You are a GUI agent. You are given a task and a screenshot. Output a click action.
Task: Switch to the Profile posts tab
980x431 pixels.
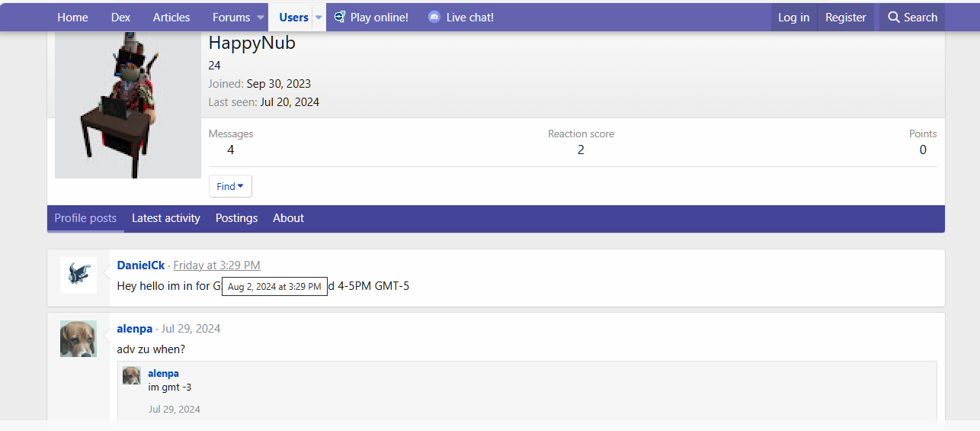coord(85,218)
